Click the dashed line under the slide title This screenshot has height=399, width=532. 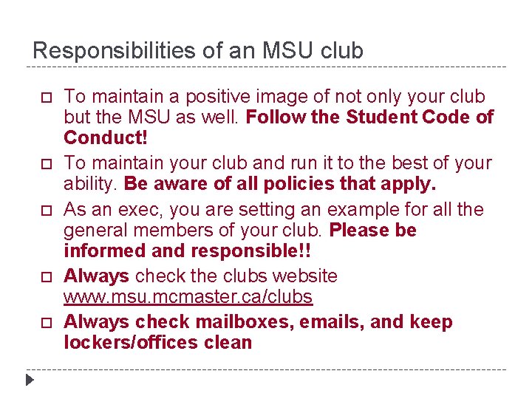266,67
